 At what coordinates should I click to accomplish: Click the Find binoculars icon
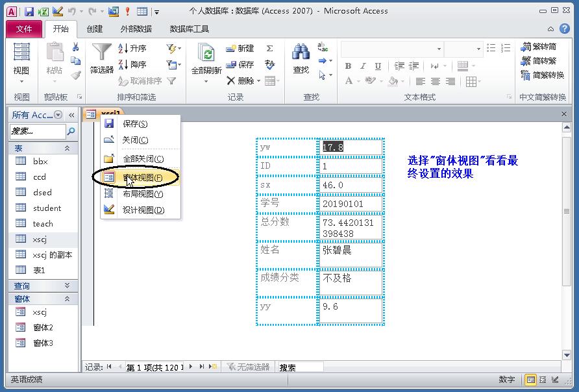[x=301, y=53]
